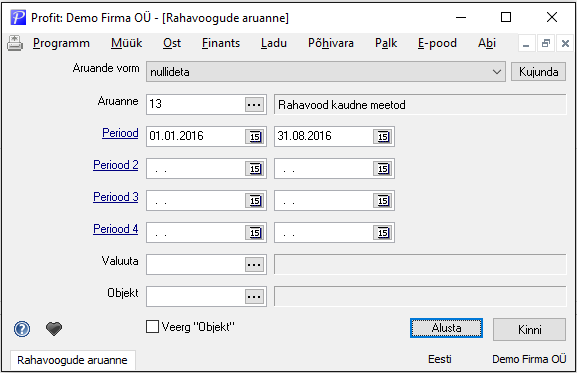
Task: Click Demo Firma OÜ in status bar
Action: [529, 359]
